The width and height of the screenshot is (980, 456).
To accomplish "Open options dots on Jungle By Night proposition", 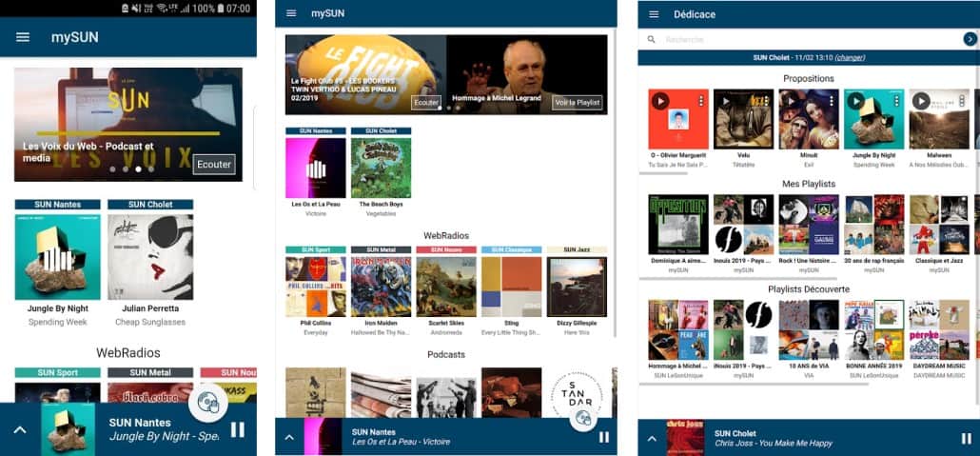I will [897, 100].
